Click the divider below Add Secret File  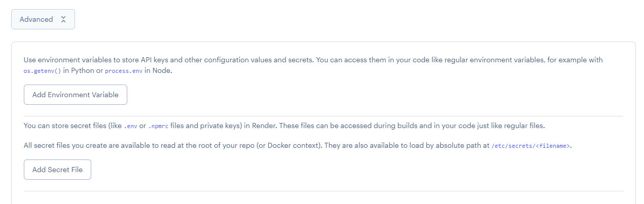click(323, 191)
